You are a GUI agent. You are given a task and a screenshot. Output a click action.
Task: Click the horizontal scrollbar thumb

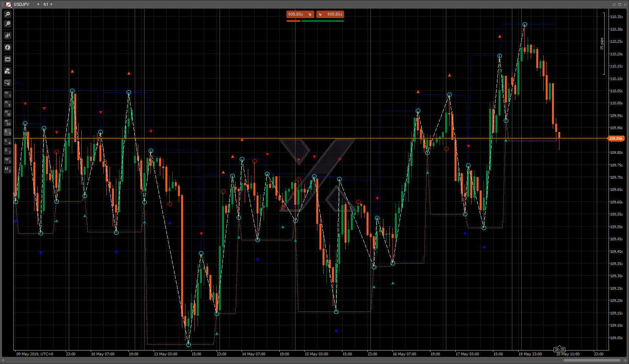[x=592, y=360]
